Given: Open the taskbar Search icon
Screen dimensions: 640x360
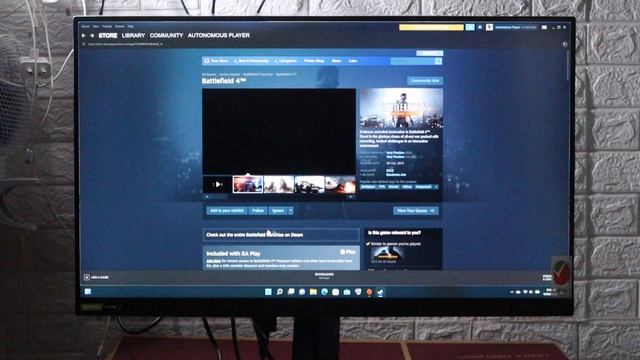Looking at the screenshot, I should [x=280, y=292].
